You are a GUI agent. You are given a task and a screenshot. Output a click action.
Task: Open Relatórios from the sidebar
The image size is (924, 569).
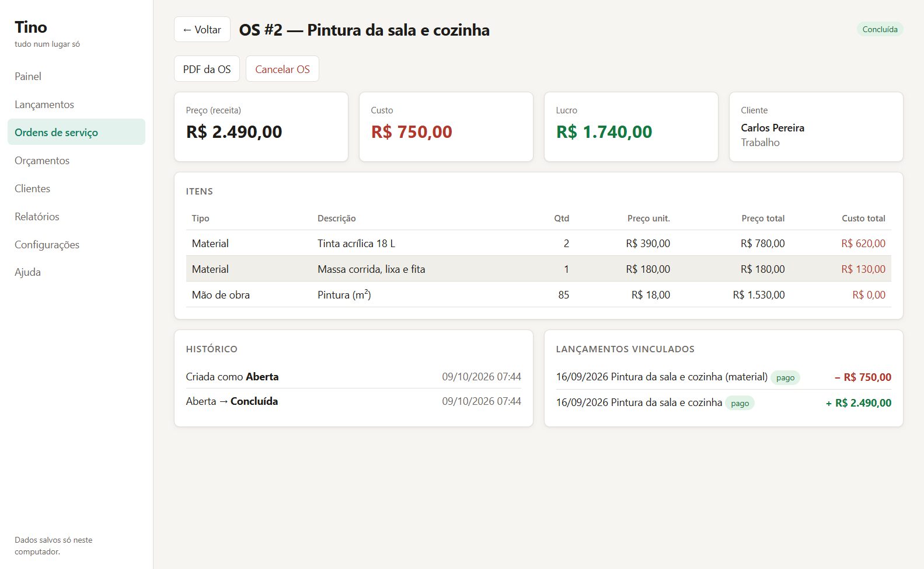pyautogui.click(x=76, y=217)
